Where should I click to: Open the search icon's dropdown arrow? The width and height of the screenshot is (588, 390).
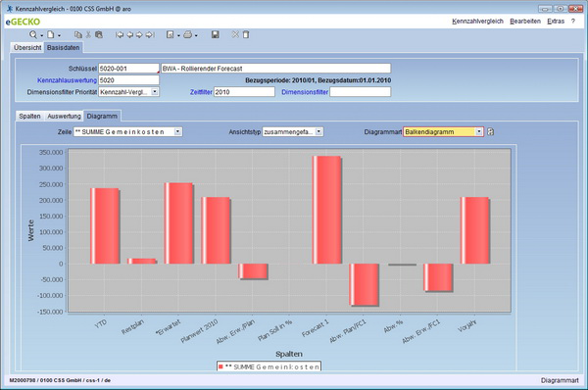point(41,35)
